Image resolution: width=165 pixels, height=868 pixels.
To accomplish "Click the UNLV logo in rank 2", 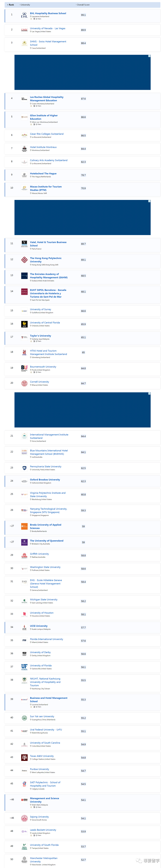I will 24,30.
